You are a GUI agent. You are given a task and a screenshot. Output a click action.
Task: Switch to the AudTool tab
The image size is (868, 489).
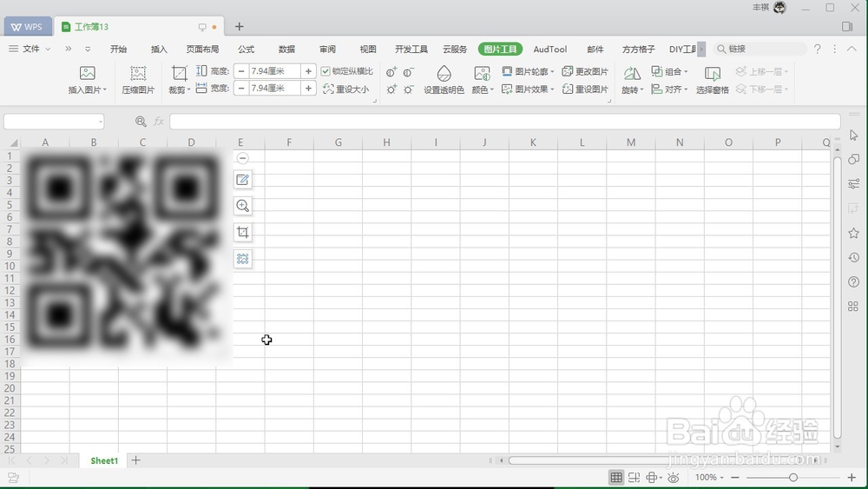pos(549,50)
